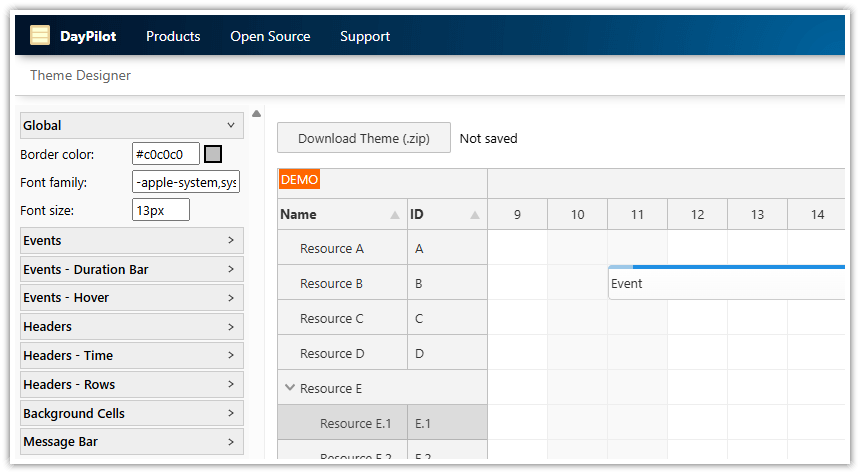Click the sidebar scroll-up arrow
The width and height of the screenshot is (860, 474).
click(256, 114)
